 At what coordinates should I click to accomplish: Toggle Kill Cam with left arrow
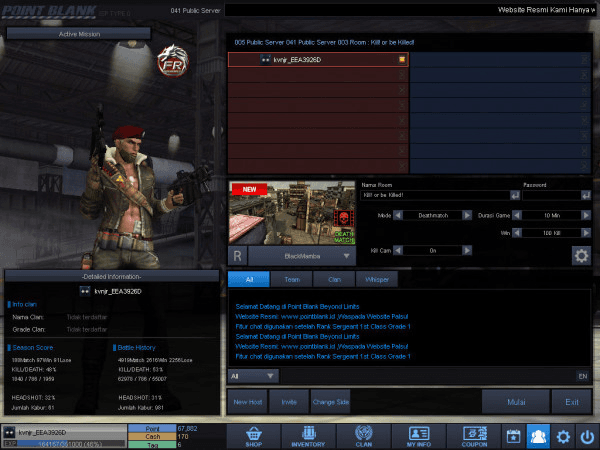click(398, 250)
